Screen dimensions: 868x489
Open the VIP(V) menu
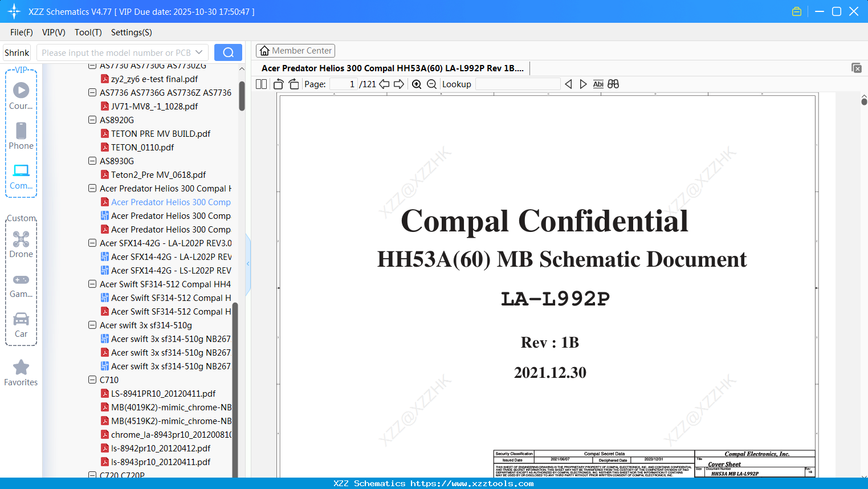(x=54, y=32)
